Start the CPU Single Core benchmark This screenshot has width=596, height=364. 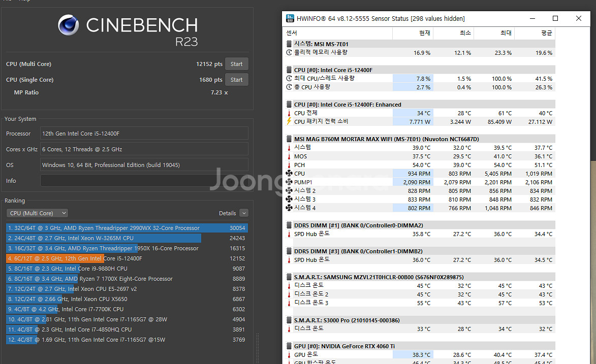(x=236, y=79)
